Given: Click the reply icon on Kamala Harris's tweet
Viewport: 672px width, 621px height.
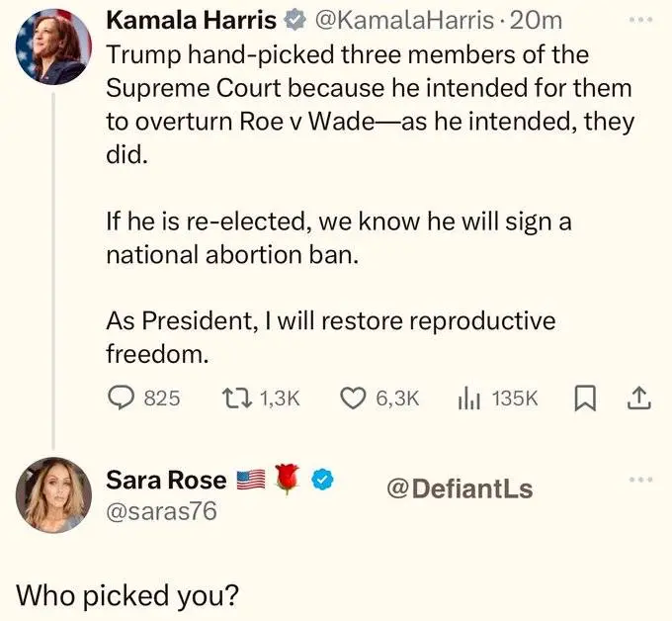Looking at the screenshot, I should pos(120,399).
